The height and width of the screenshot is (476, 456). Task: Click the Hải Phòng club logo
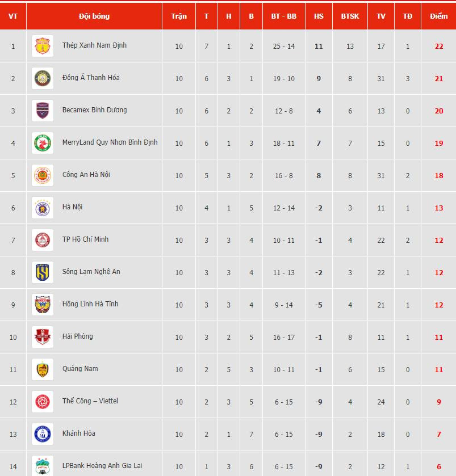[43, 337]
